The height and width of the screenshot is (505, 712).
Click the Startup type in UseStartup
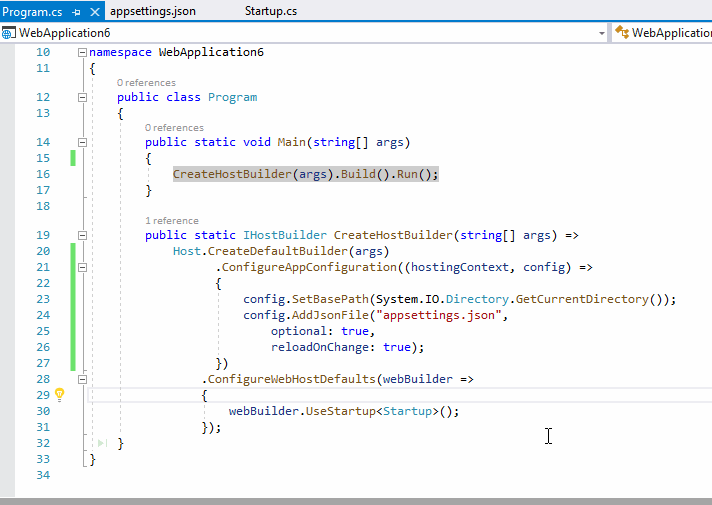(x=407, y=411)
